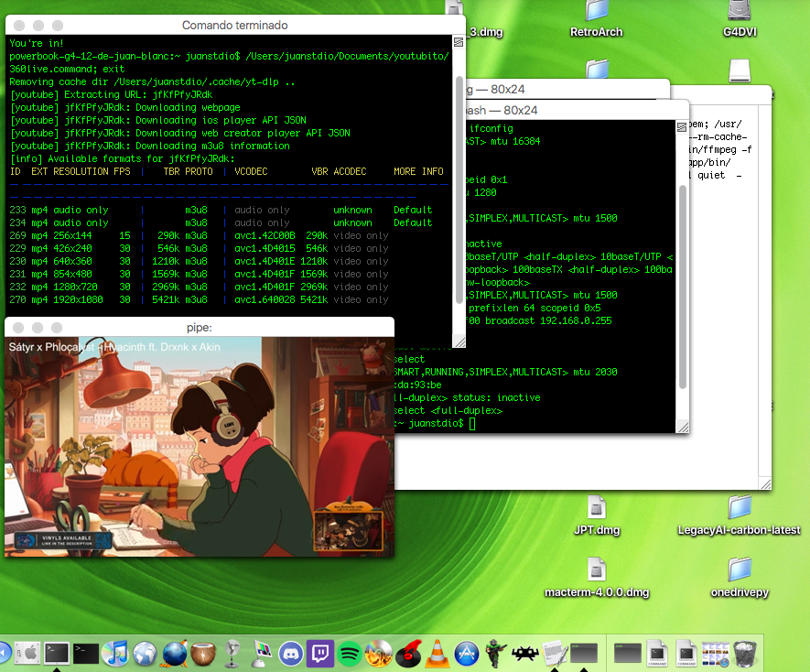This screenshot has width=810, height=672.
Task: Click the bash window vertical scrollbar
Action: 683,287
